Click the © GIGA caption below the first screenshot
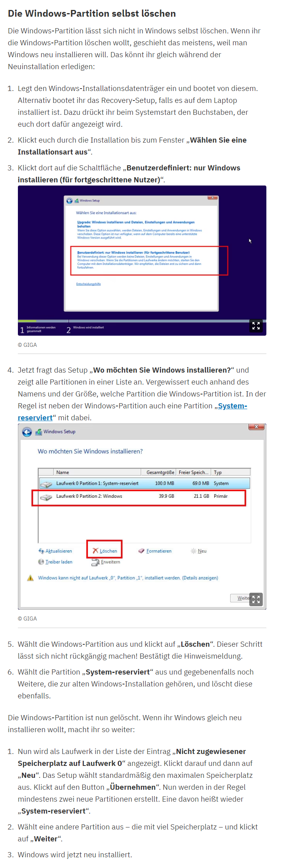Viewport: 293px width, 868px height. coord(27,345)
